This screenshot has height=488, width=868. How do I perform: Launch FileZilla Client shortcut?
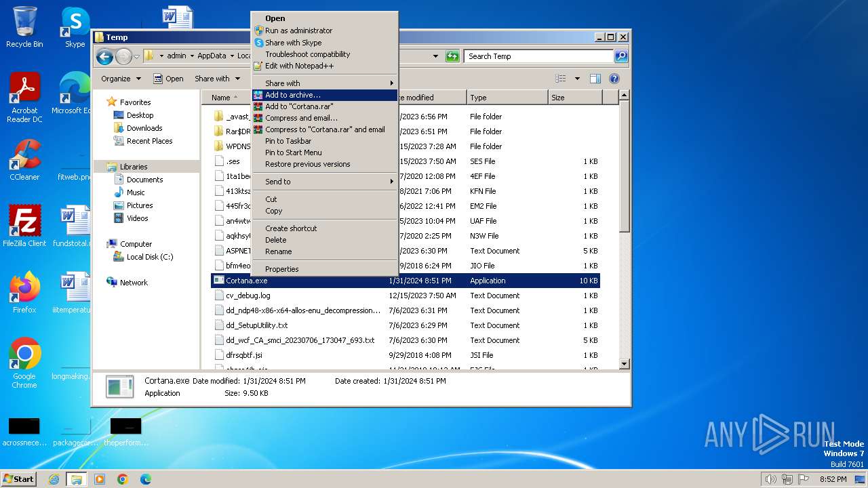pos(24,226)
